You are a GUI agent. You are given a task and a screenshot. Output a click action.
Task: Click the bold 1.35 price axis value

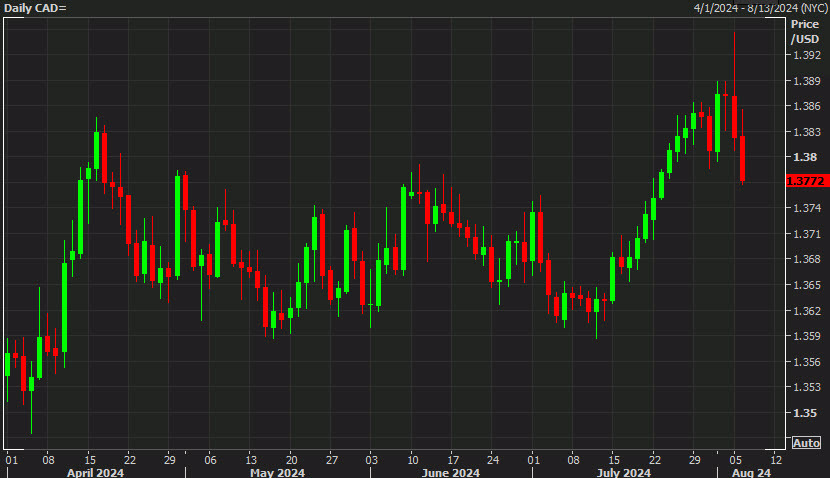point(805,413)
